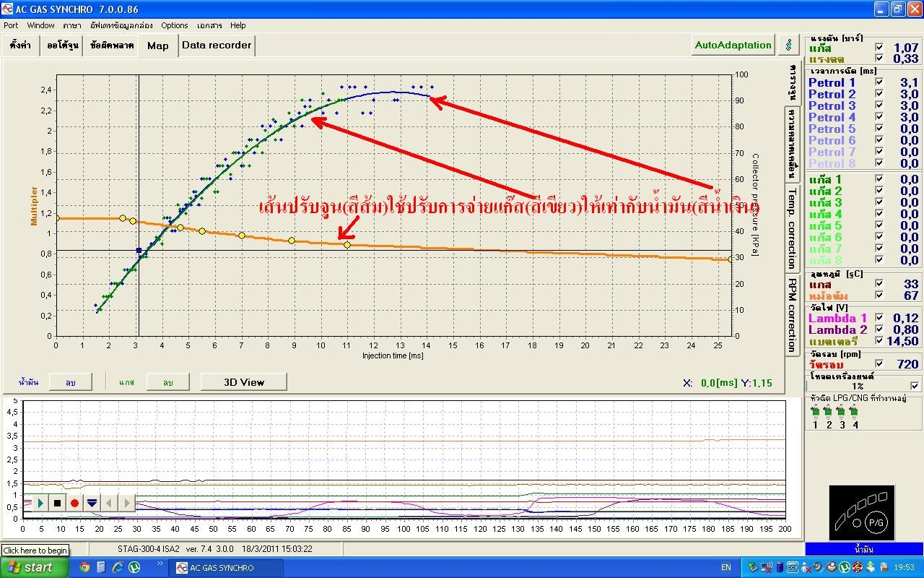The height and width of the screenshot is (578, 924).
Task: Click the LPG/CNG injector 4 icon
Action: [x=854, y=412]
